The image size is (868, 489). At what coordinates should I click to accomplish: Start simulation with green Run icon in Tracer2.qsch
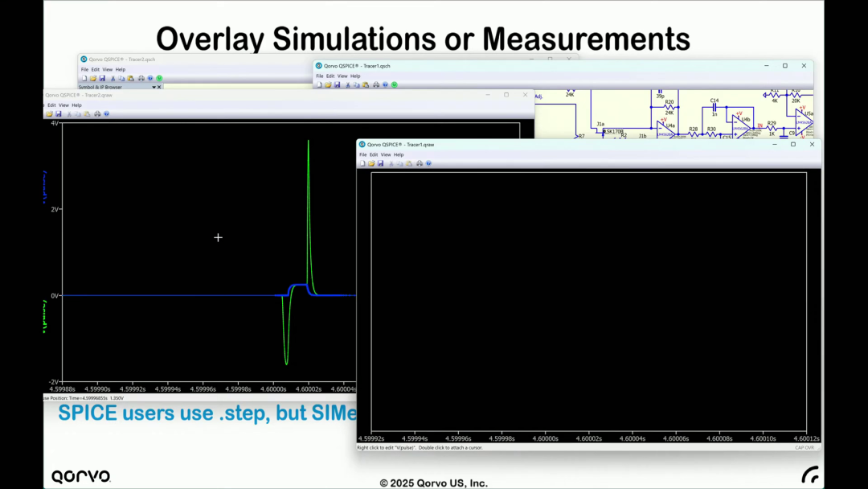pyautogui.click(x=159, y=79)
